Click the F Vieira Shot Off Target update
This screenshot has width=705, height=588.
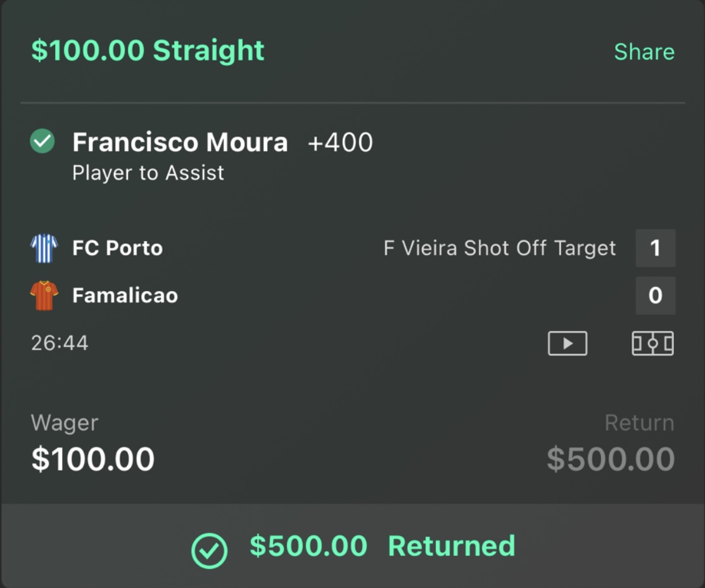(x=499, y=248)
